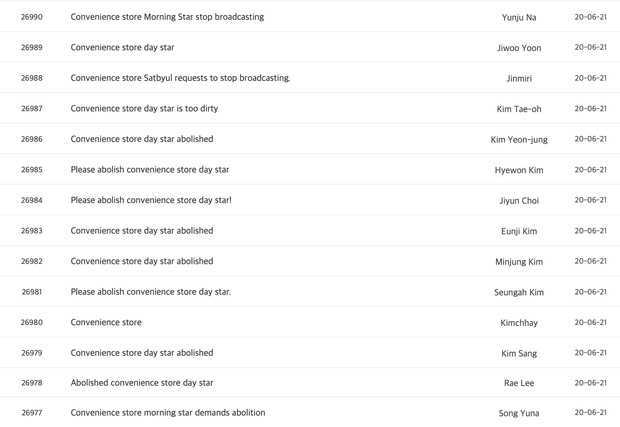Click author name Kimchhay
The image size is (620, 427).
(518, 323)
